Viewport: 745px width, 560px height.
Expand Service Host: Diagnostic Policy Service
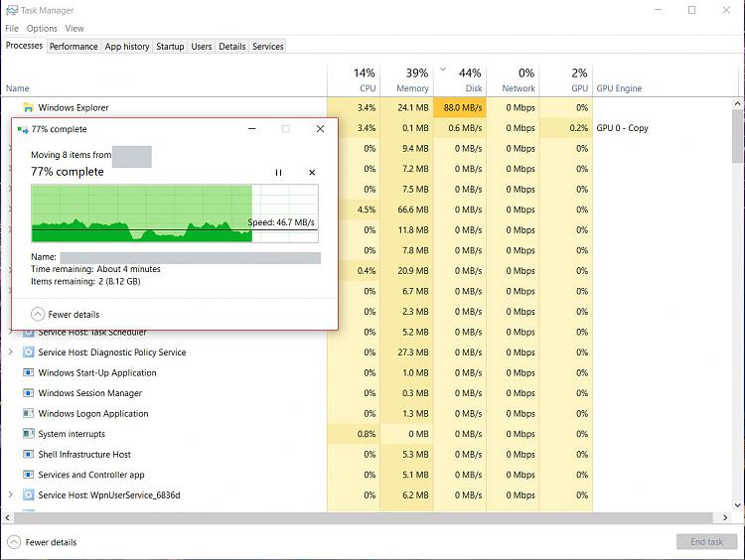point(11,351)
